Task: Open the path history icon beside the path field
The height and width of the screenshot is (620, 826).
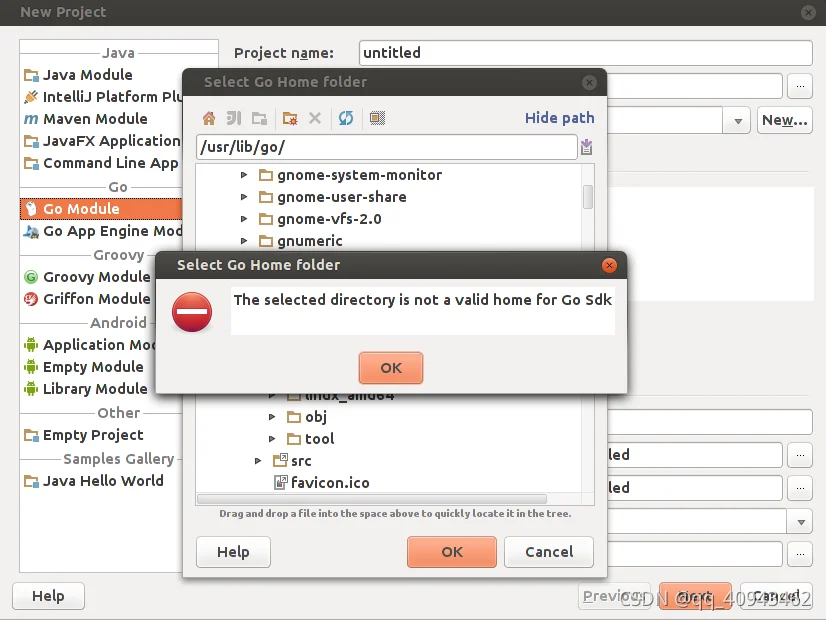Action: [586, 147]
